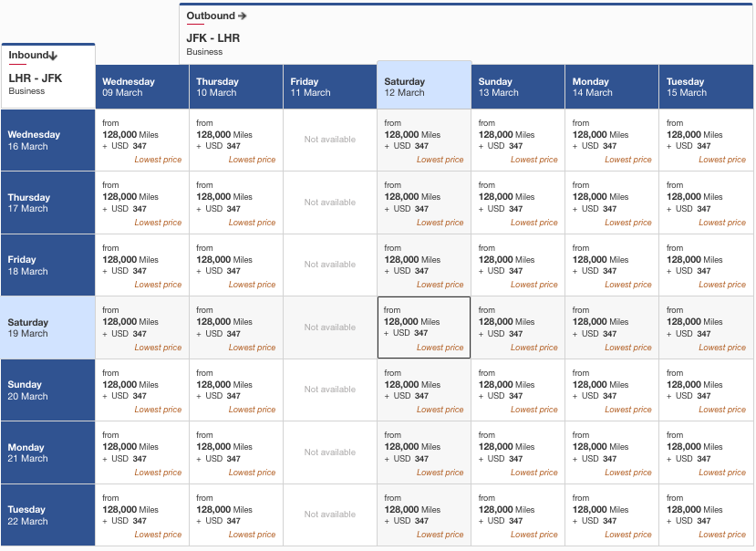Click Lowest price for outbound 14 March, inbound 16 March
Image resolution: width=756 pixels, height=551 pixels.
tap(628, 160)
